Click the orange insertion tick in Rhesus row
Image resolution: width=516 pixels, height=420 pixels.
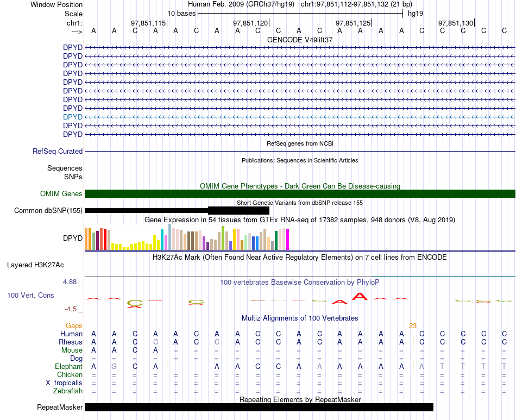point(413,341)
